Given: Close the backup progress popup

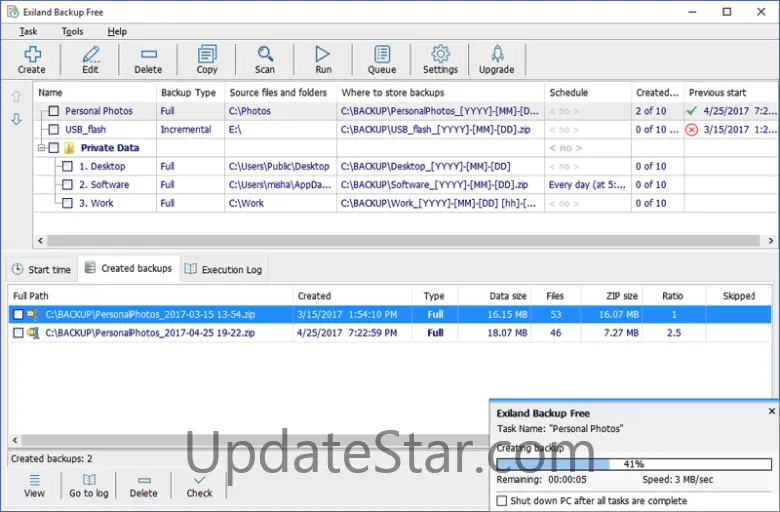Looking at the screenshot, I should (x=772, y=411).
